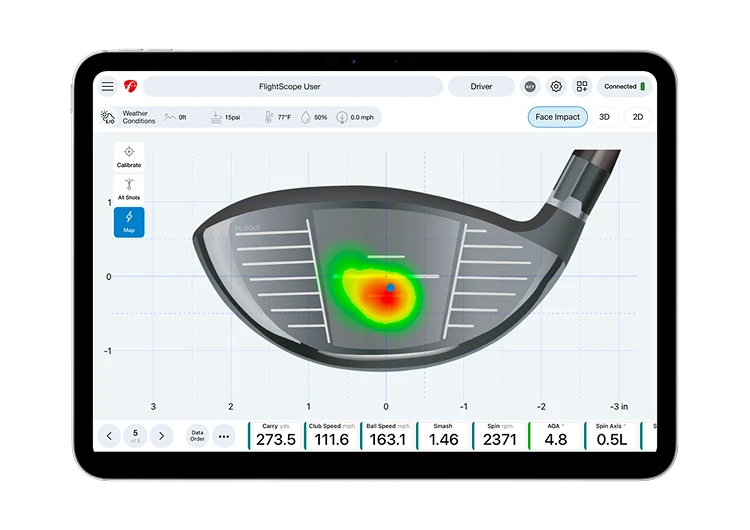Click the red FlightScope logo

pyautogui.click(x=130, y=86)
